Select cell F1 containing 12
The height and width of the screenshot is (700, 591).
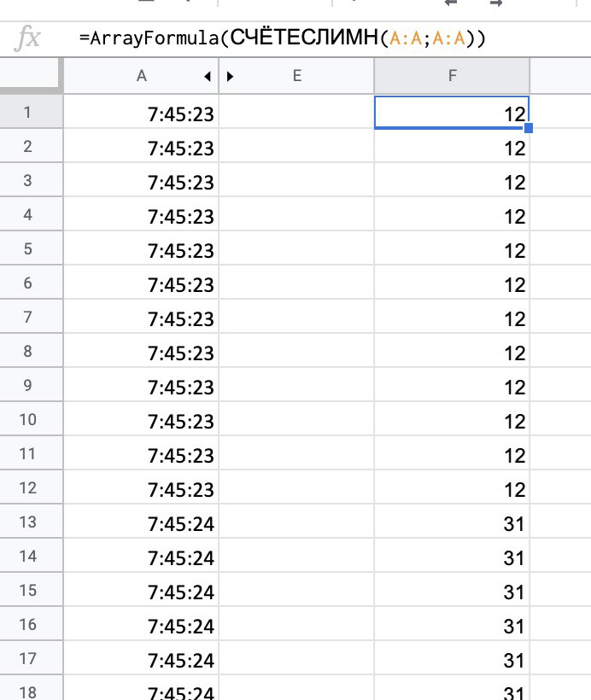click(452, 112)
